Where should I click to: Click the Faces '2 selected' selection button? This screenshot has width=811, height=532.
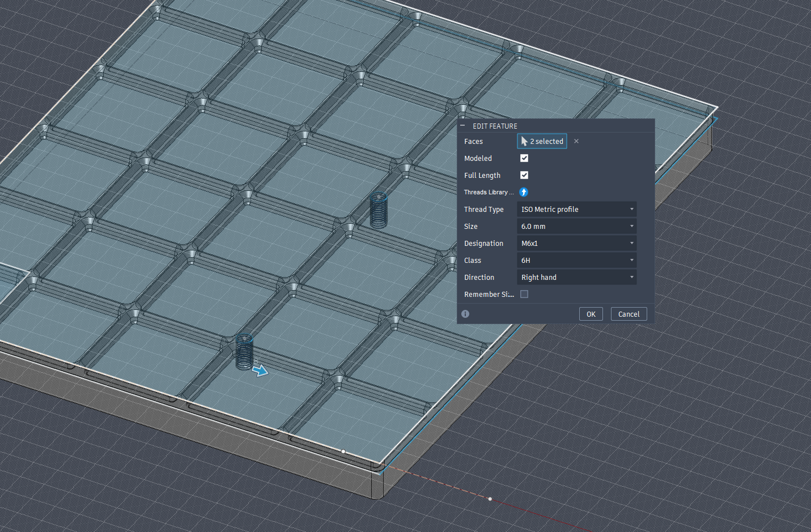(x=542, y=141)
